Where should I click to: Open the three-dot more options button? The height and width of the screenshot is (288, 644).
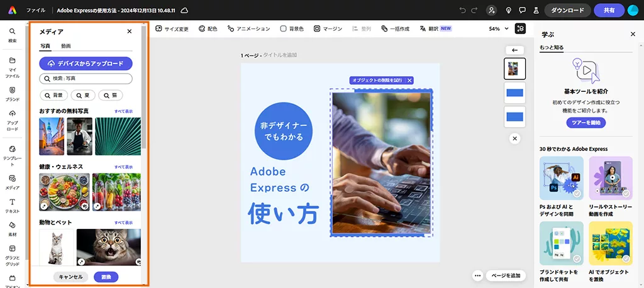point(477,275)
